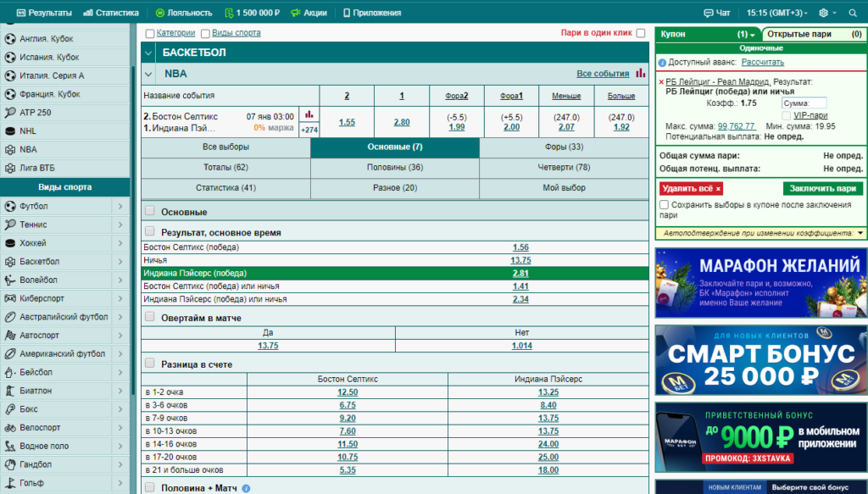The width and height of the screenshot is (868, 494).
Task: Click max sum 99,762.77 link
Action: pos(737,126)
